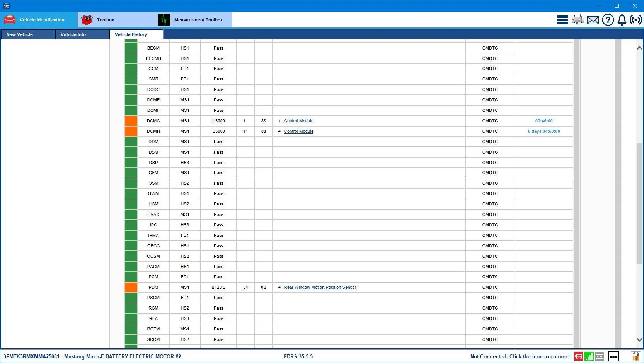Click the HS3 network cell in IPC row
Viewport: 644px width, 363px height.
185,225
